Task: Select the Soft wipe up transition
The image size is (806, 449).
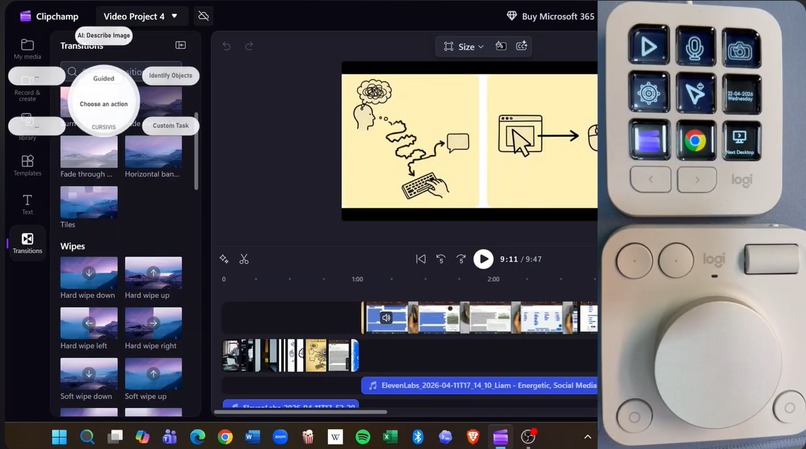Action: point(153,374)
